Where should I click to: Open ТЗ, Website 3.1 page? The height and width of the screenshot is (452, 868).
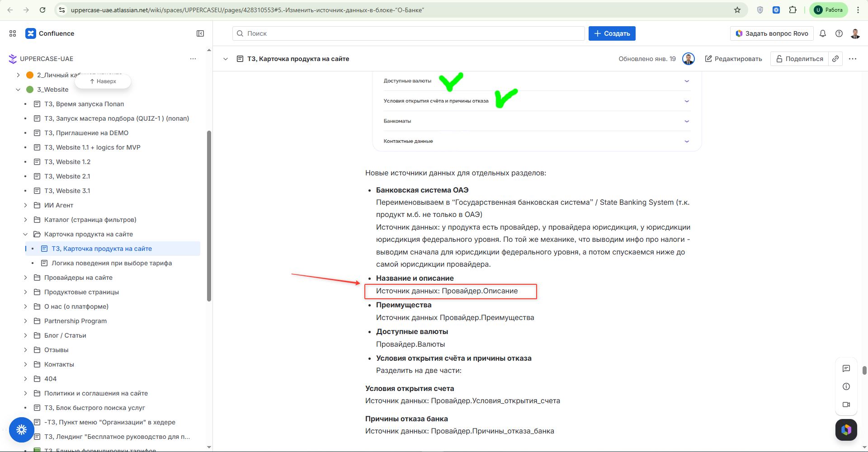pyautogui.click(x=67, y=191)
